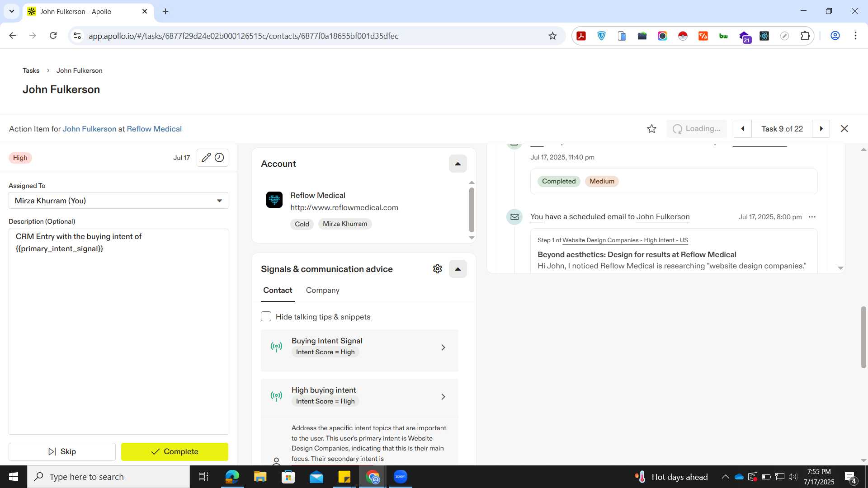Open the Signals settings gear icon
Viewport: 868px width, 488px height.
pos(437,269)
